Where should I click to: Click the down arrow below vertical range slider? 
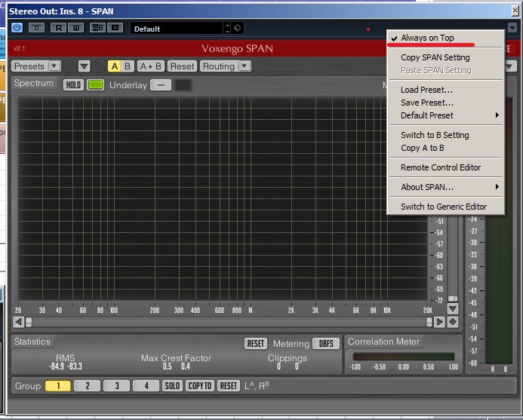(x=453, y=308)
